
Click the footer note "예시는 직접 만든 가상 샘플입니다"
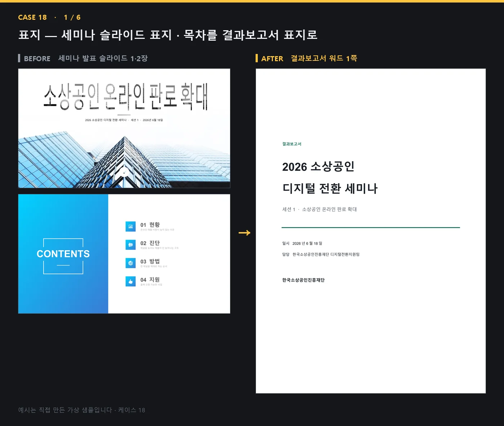click(x=65, y=410)
